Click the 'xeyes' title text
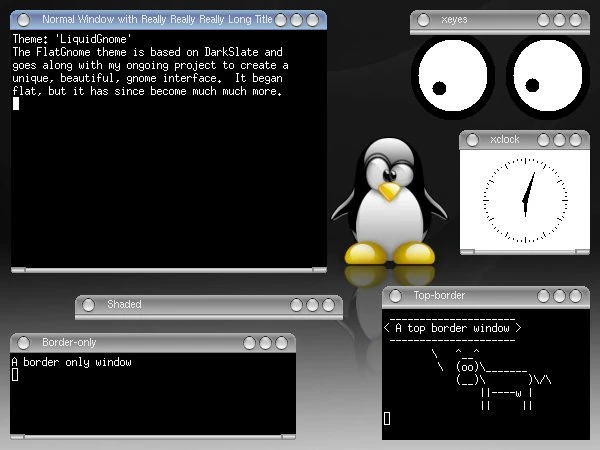Image resolution: width=600 pixels, height=450 pixels. pyautogui.click(x=454, y=20)
